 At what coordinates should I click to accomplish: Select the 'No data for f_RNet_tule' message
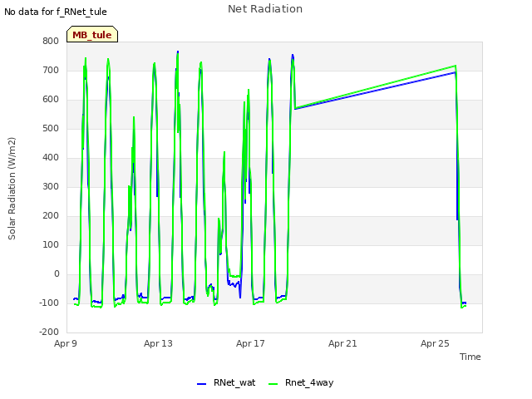click(x=56, y=12)
